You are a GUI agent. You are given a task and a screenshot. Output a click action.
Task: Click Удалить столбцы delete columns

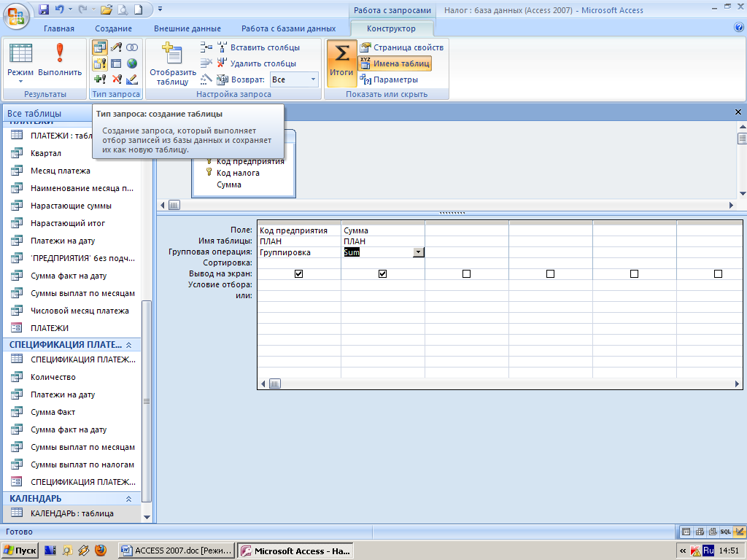pyautogui.click(x=257, y=63)
